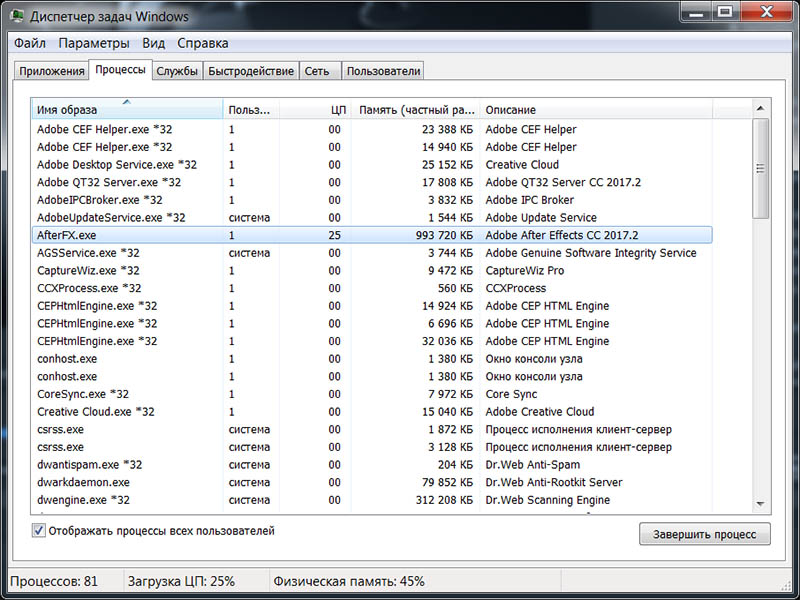Open the Вид menu
Image resolution: width=800 pixels, height=600 pixels.
[154, 43]
